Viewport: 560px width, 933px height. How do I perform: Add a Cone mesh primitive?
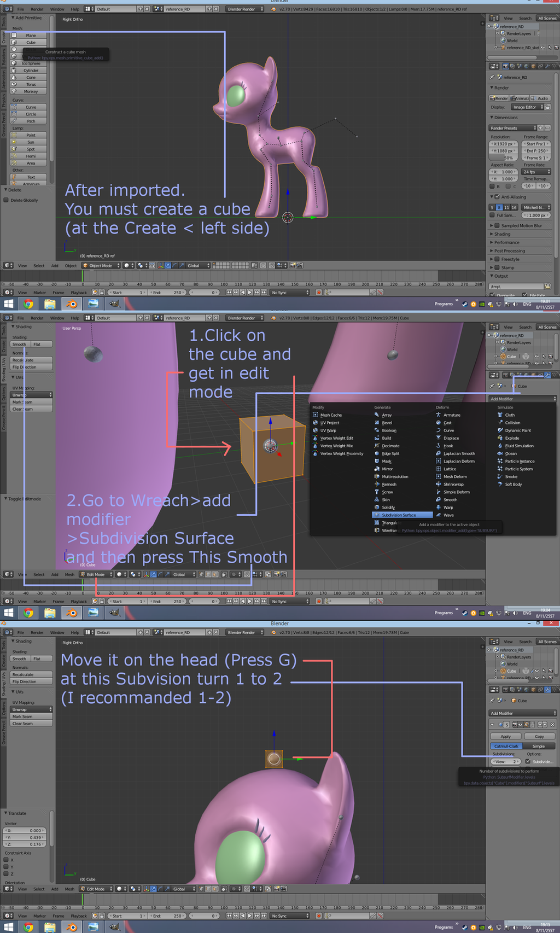click(29, 78)
